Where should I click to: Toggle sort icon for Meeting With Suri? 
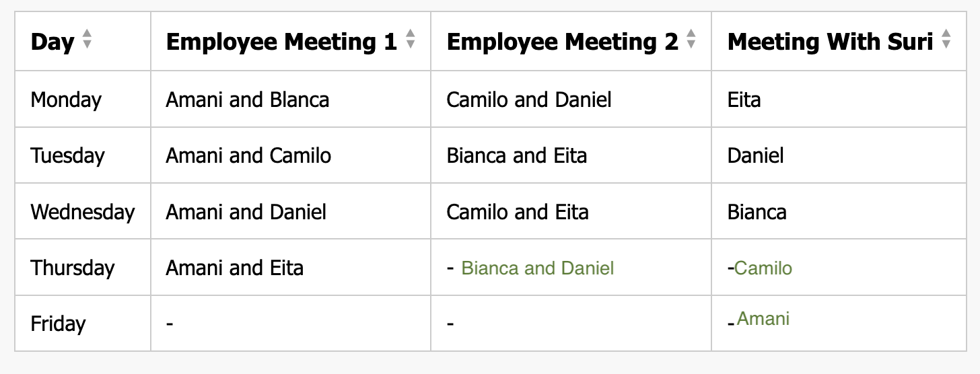click(x=946, y=40)
